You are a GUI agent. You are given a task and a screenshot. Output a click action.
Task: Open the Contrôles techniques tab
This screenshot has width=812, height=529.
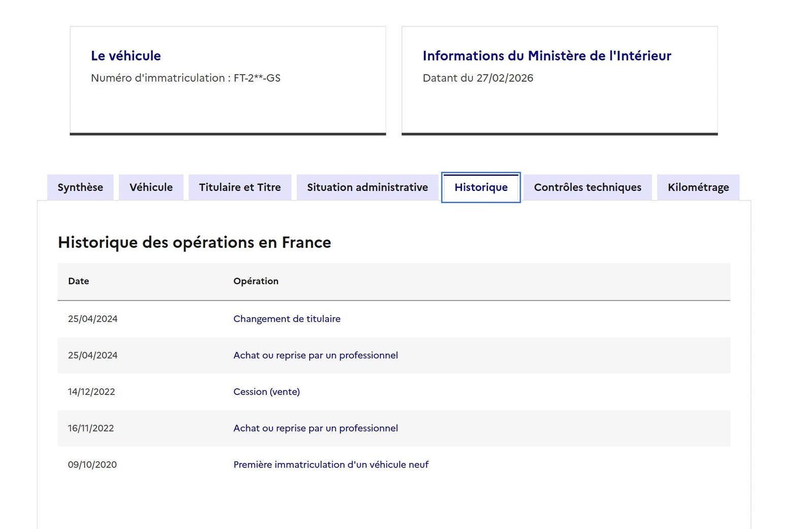[x=587, y=187]
